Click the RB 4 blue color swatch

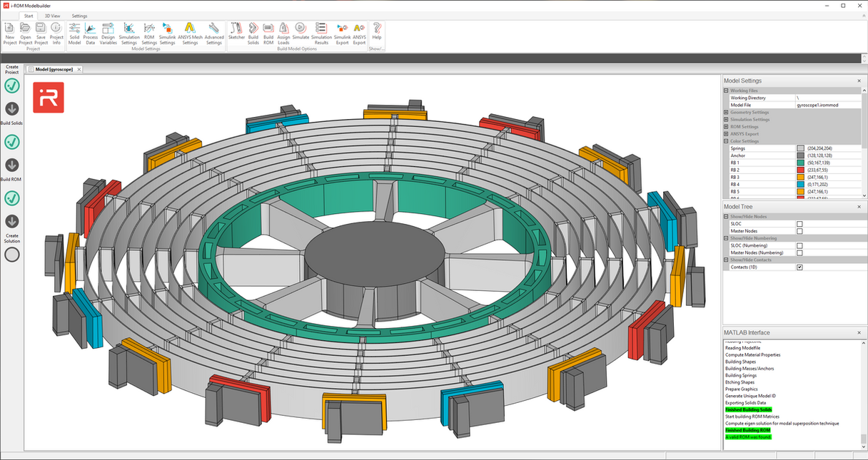point(800,185)
